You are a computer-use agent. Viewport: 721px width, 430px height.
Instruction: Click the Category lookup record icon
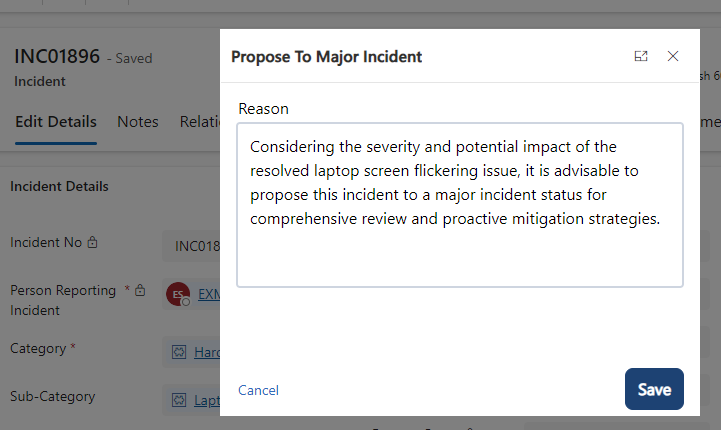tap(179, 352)
